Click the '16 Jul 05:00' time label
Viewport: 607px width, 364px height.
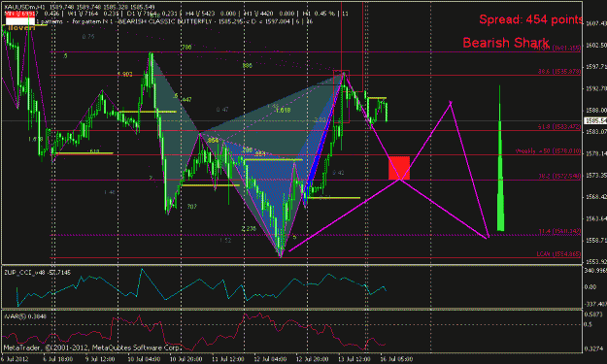(x=396, y=359)
